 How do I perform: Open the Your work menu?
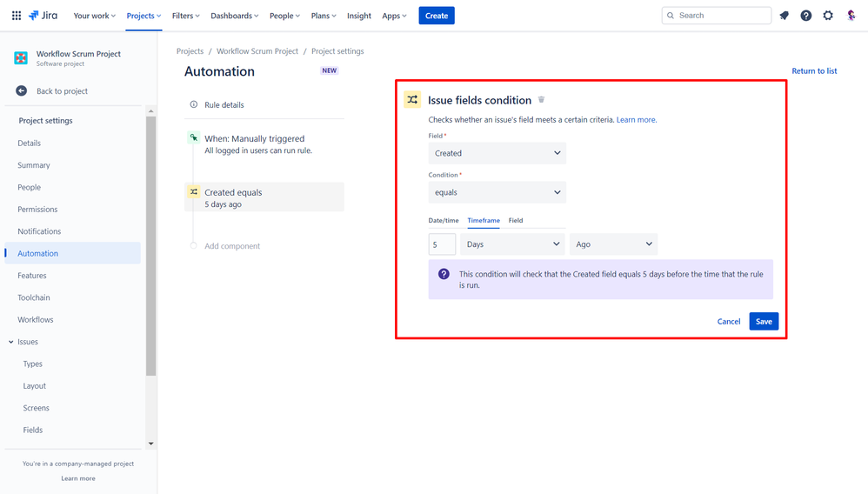pos(95,16)
